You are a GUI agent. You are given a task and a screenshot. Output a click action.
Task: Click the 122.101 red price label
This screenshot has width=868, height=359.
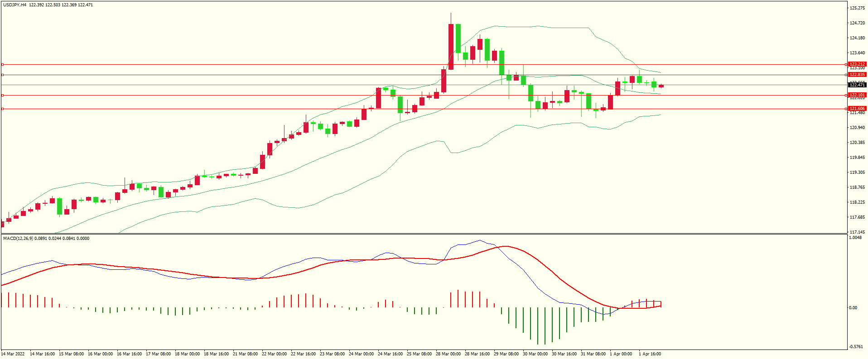[857, 95]
